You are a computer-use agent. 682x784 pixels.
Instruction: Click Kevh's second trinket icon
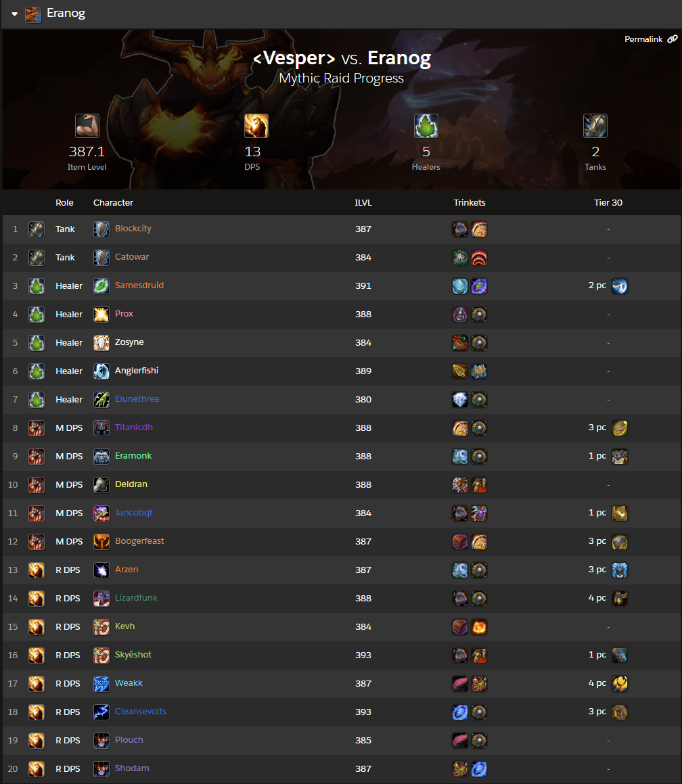coord(479,627)
